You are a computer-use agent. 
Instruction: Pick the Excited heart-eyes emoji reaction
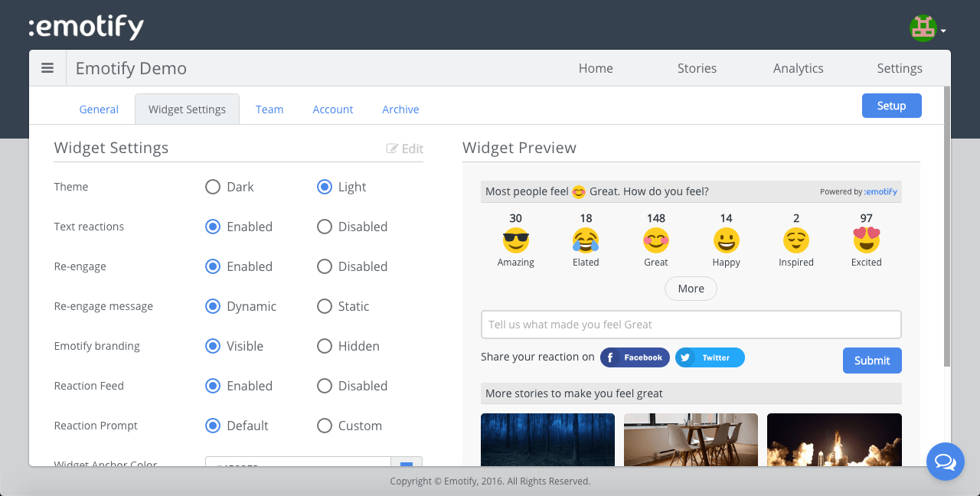866,241
